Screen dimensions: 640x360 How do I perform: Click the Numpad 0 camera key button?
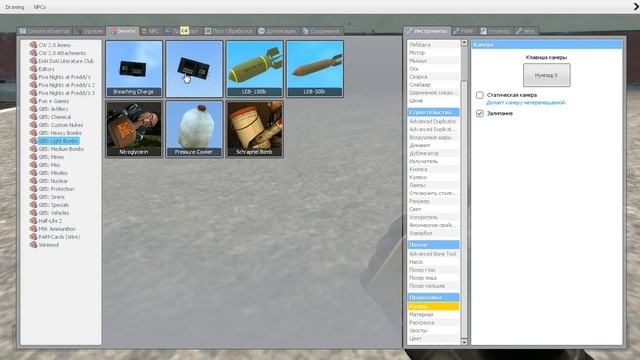[547, 75]
